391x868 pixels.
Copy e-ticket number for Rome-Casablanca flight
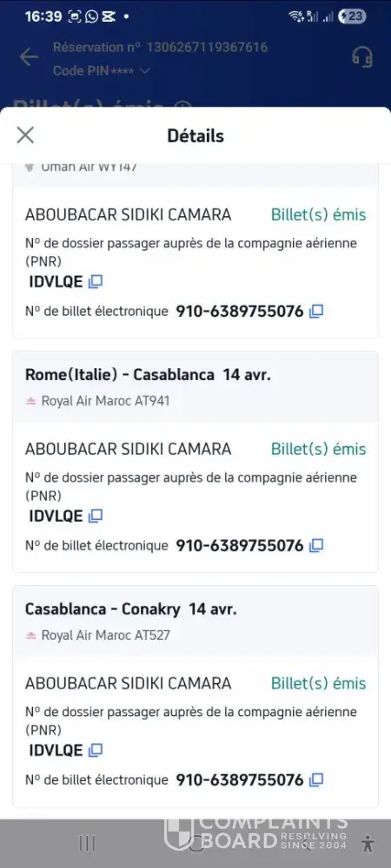pos(316,546)
